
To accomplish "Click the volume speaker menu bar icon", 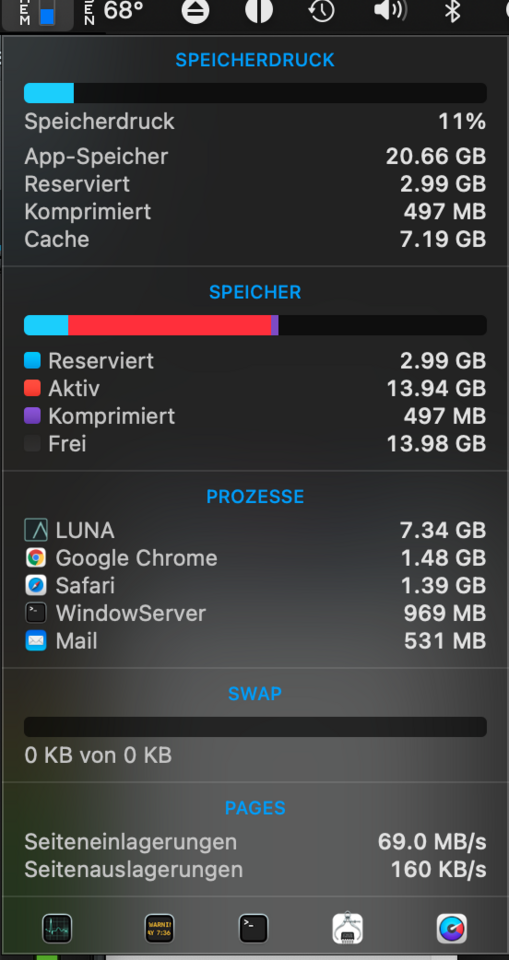I will tap(390, 10).
